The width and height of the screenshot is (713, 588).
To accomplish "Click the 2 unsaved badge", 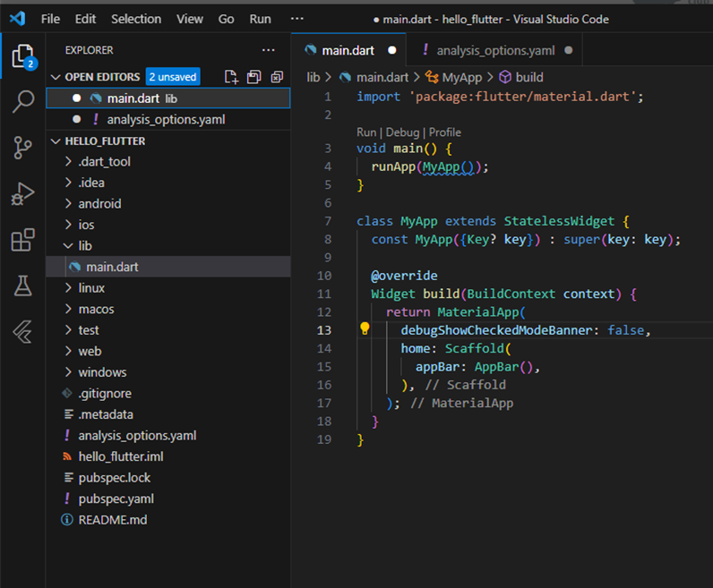I will 173,77.
